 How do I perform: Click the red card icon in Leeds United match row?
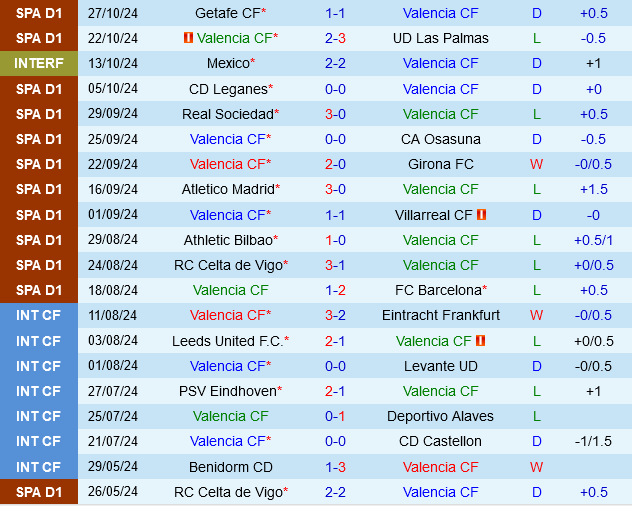(x=481, y=341)
